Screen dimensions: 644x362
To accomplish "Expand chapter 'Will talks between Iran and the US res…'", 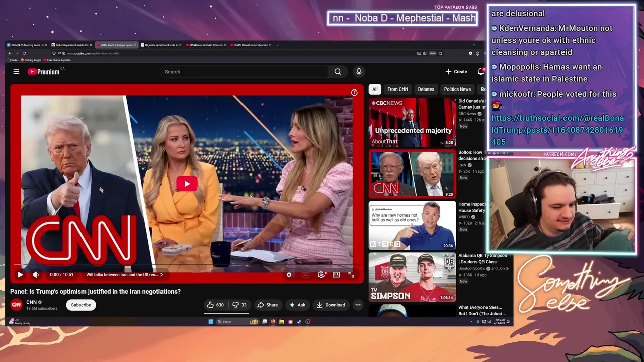I will (x=124, y=275).
